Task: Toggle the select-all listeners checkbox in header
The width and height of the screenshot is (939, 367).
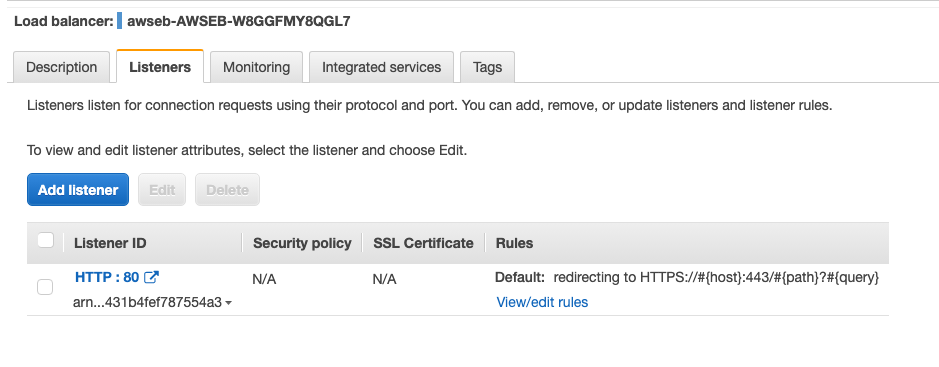Action: click(46, 241)
